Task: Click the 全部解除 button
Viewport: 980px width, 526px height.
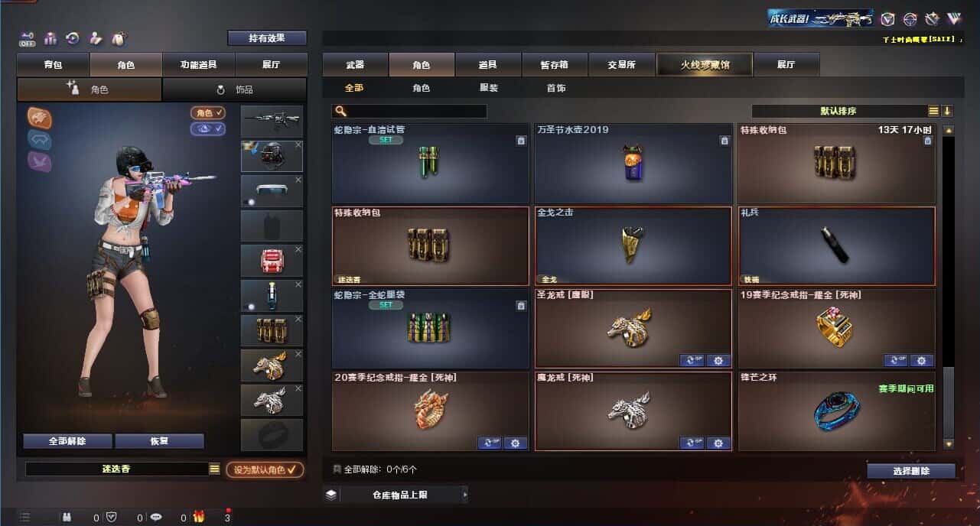Action: click(x=67, y=441)
